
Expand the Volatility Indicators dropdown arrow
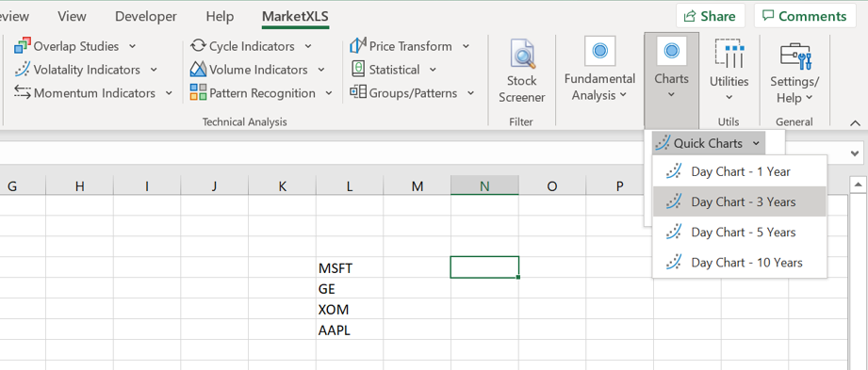coord(154,70)
